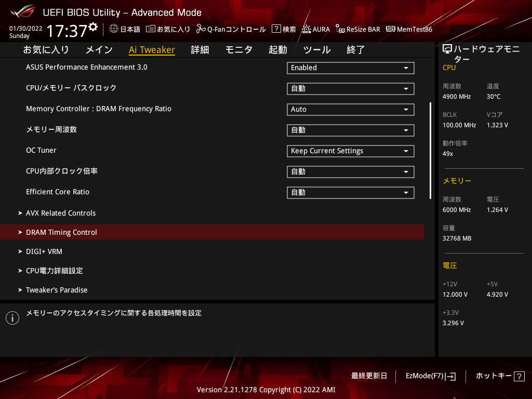Click the settings list scrollbar
532x399 pixels.
pos(430,150)
